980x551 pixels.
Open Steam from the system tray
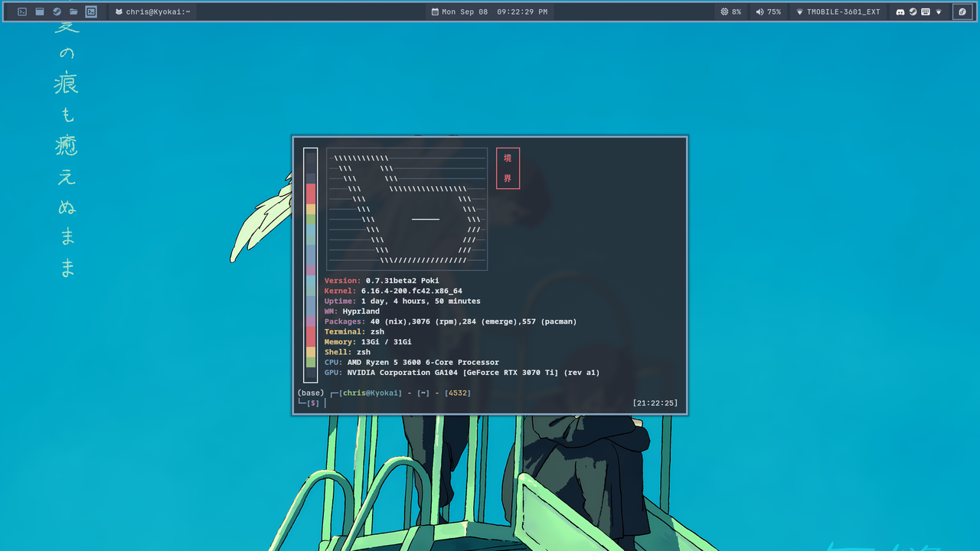point(913,11)
